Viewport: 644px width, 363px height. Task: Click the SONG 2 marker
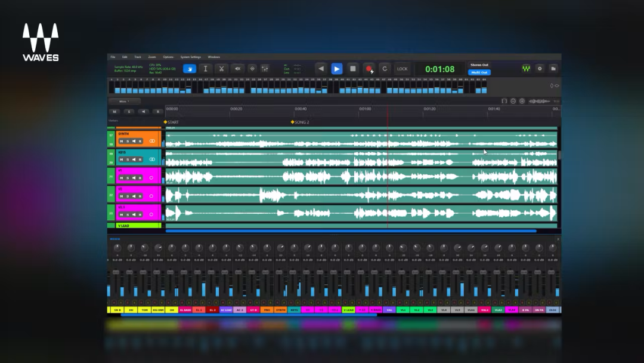(300, 122)
